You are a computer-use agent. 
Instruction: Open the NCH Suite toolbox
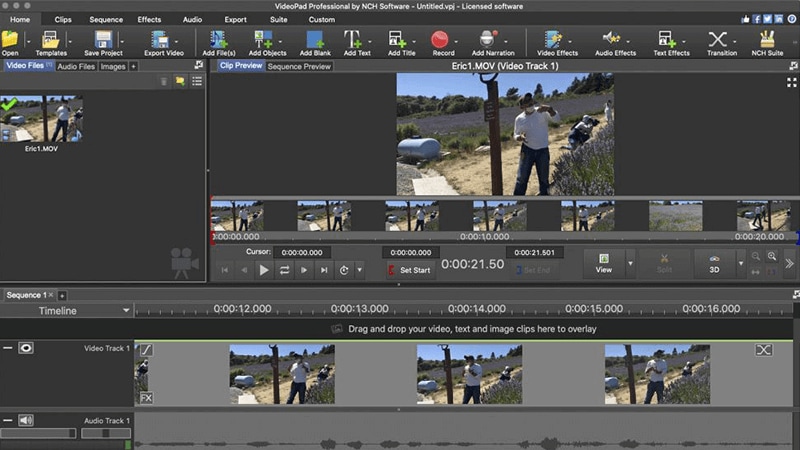[x=768, y=39]
